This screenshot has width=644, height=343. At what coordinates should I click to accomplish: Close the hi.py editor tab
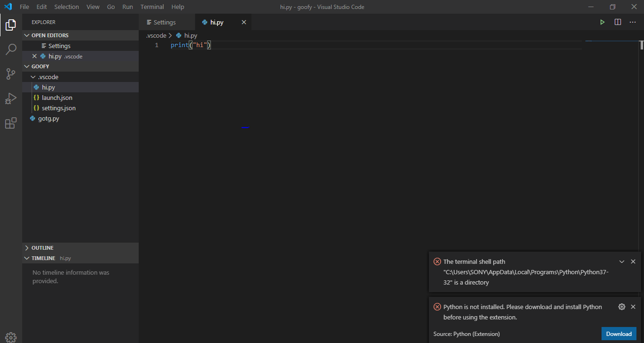click(x=244, y=22)
